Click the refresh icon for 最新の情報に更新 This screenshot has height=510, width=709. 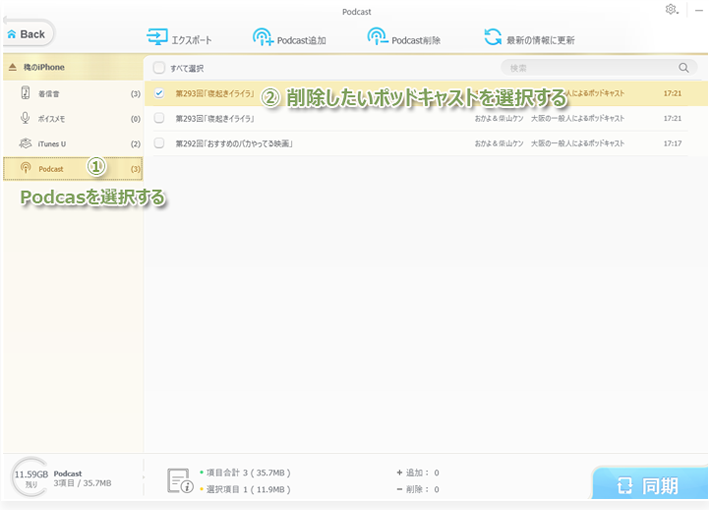pos(493,37)
